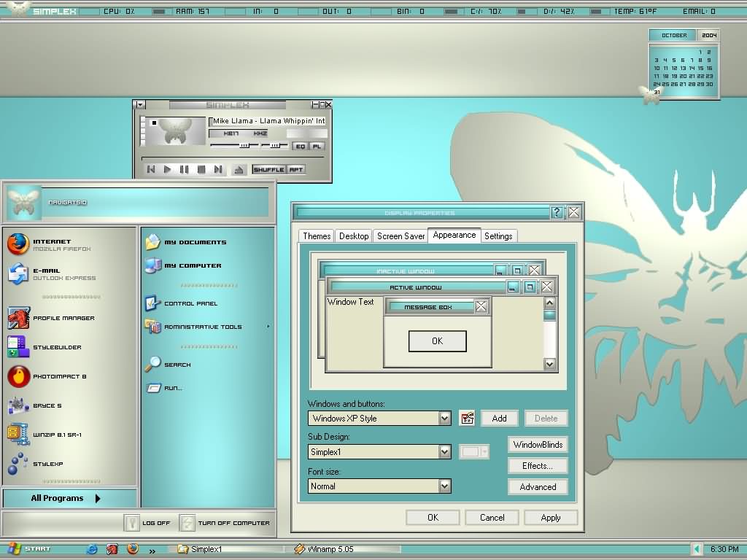Toggle RPT repeat in Winamp
Viewport: 747px width, 560px height.
296,169
